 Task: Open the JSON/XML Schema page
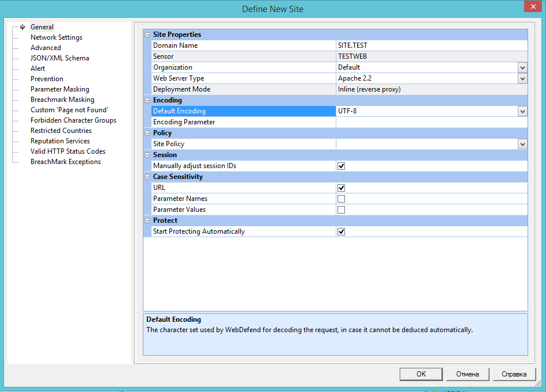click(60, 58)
